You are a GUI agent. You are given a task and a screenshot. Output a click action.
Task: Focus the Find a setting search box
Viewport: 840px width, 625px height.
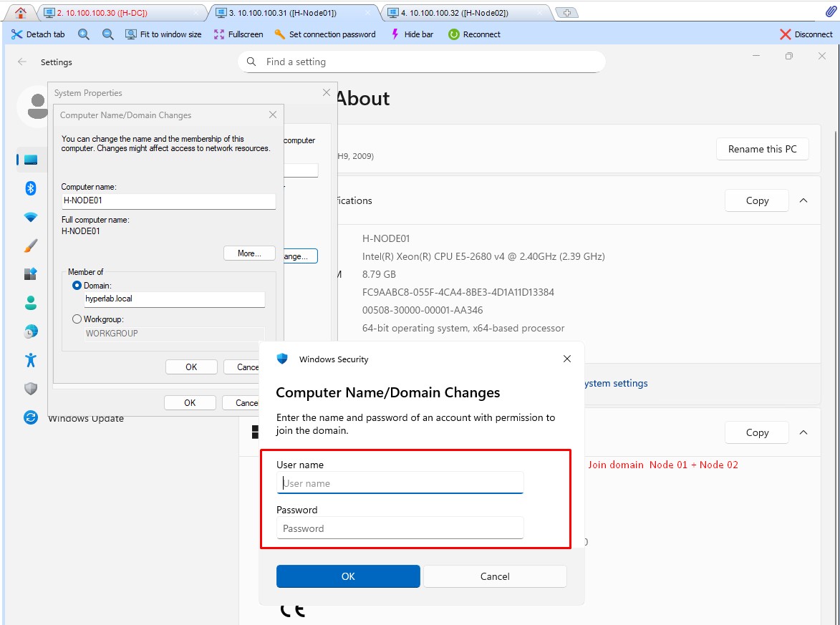422,62
